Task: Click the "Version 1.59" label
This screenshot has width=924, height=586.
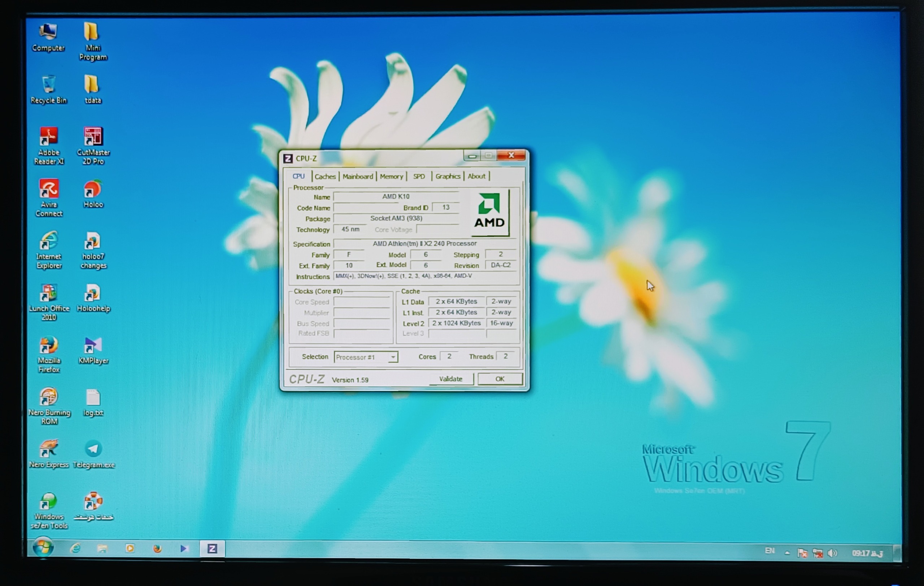Action: [350, 380]
